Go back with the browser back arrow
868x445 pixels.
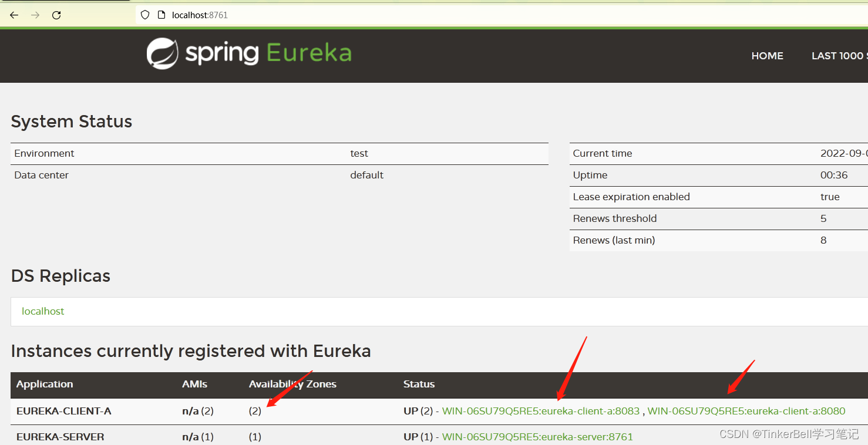[x=14, y=15]
